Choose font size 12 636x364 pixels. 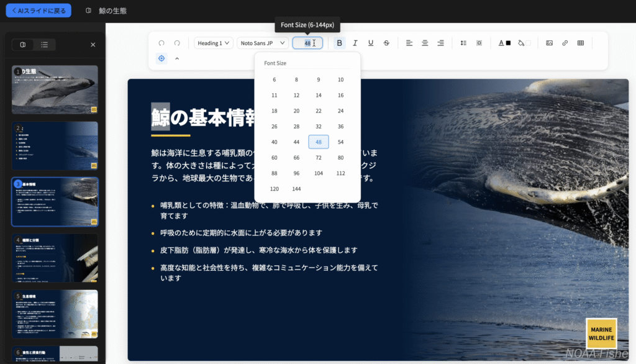click(296, 96)
